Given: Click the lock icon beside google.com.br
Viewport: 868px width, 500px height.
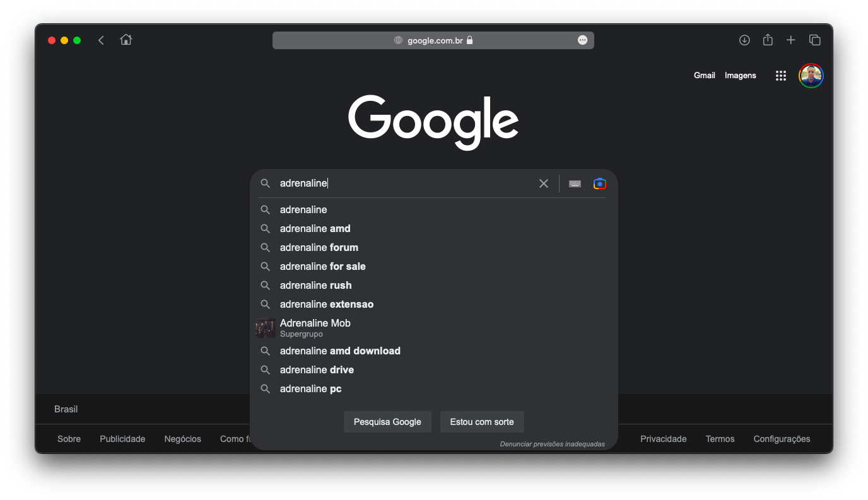Looking at the screenshot, I should click(469, 40).
